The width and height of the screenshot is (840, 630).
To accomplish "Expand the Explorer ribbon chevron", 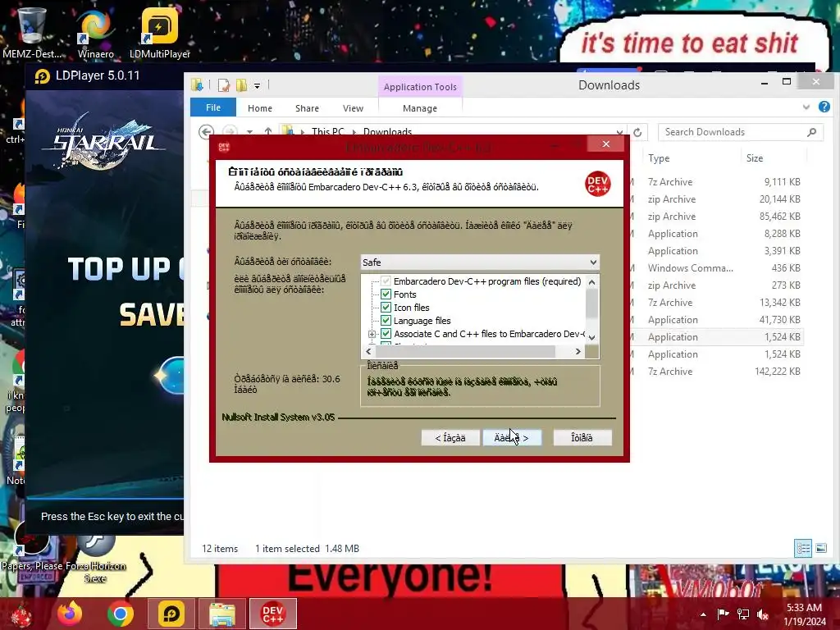I will point(806,107).
